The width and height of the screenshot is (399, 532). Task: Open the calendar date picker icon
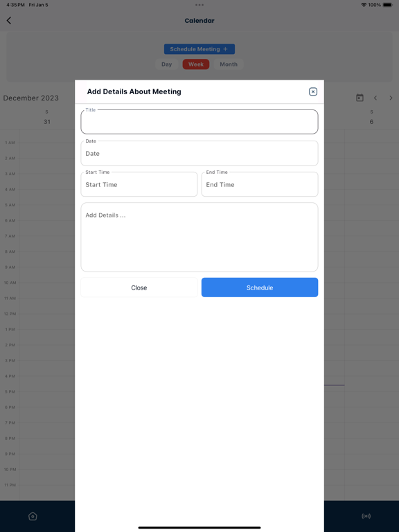coord(360,98)
